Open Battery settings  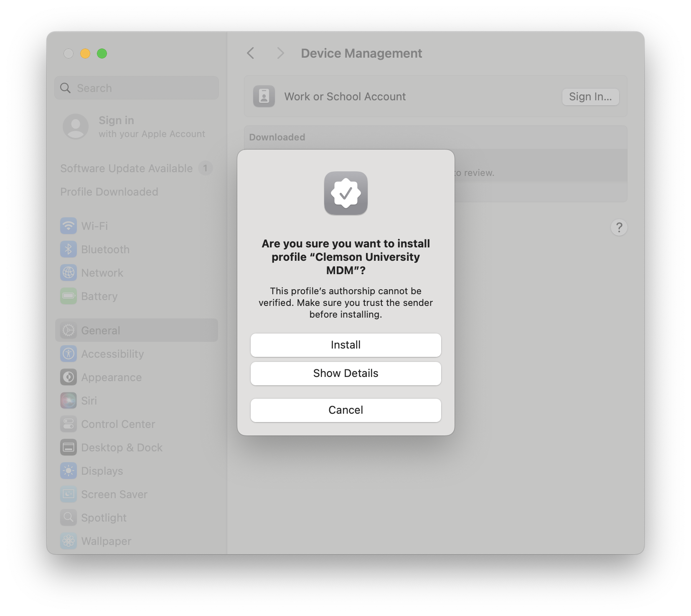coord(137,296)
